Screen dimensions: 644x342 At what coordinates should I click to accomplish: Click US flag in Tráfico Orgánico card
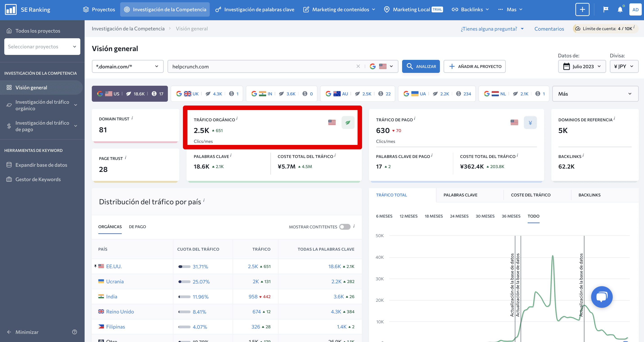pyautogui.click(x=332, y=122)
